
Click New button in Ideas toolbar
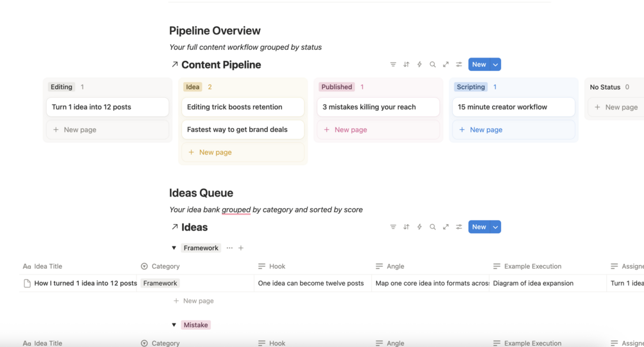(479, 227)
